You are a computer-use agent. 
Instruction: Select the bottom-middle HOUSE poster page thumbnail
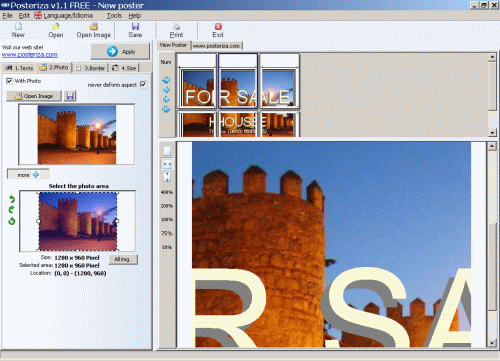238,124
